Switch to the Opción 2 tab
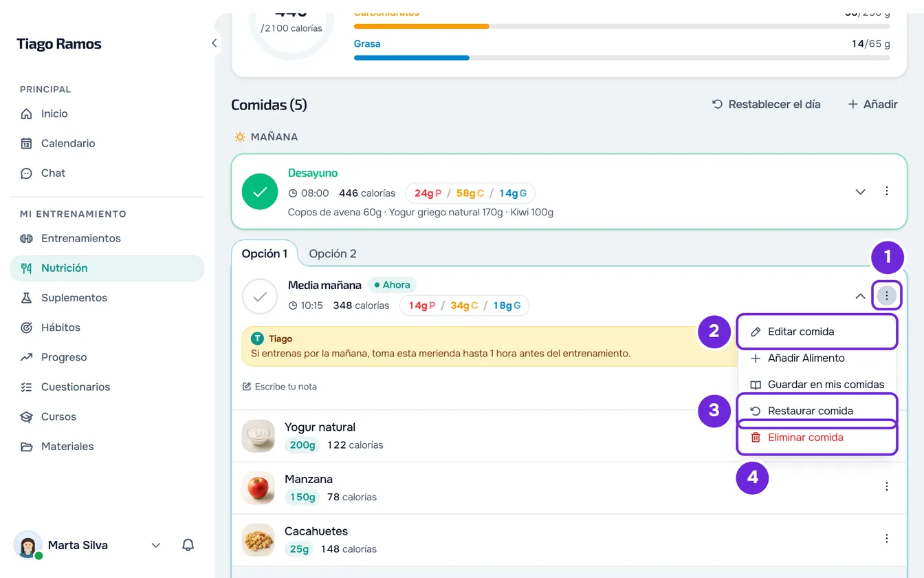The image size is (924, 578). 333,253
